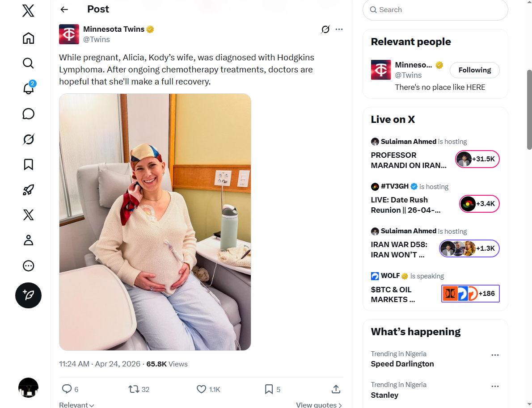
Task: Open the Home feed icon
Action: click(x=28, y=38)
